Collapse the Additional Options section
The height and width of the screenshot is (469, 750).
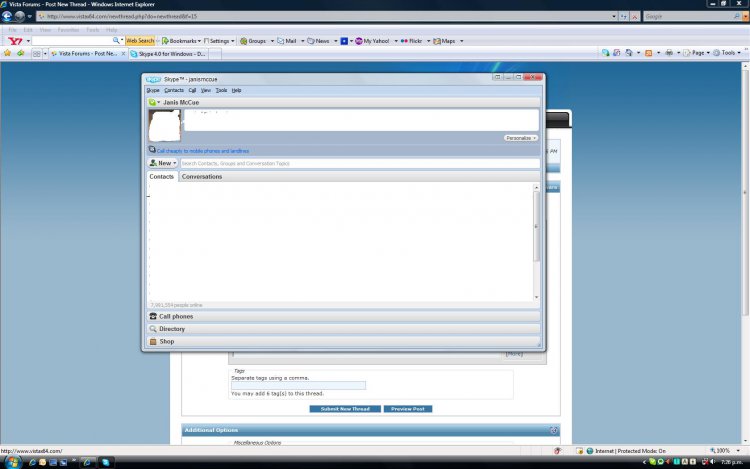553,430
